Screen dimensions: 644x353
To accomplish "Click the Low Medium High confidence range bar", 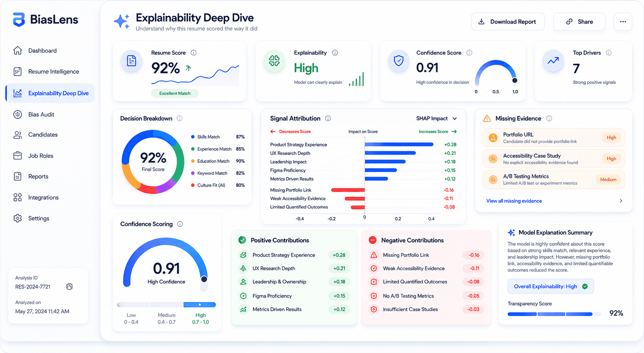I will 167,305.
